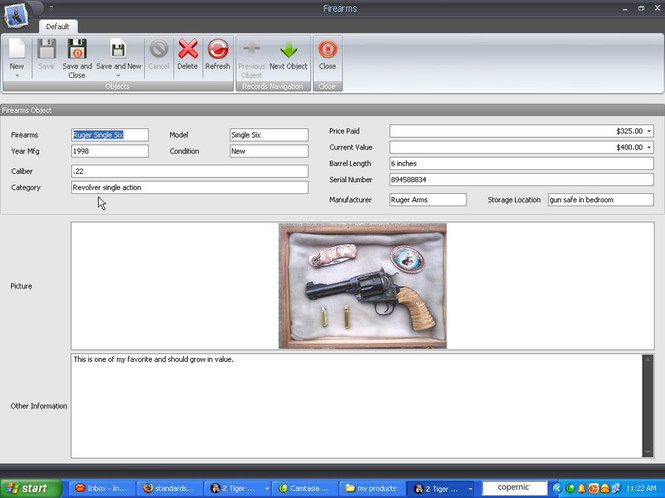The image size is (665, 498).
Task: Click the Save and Close icon
Action: click(77, 49)
